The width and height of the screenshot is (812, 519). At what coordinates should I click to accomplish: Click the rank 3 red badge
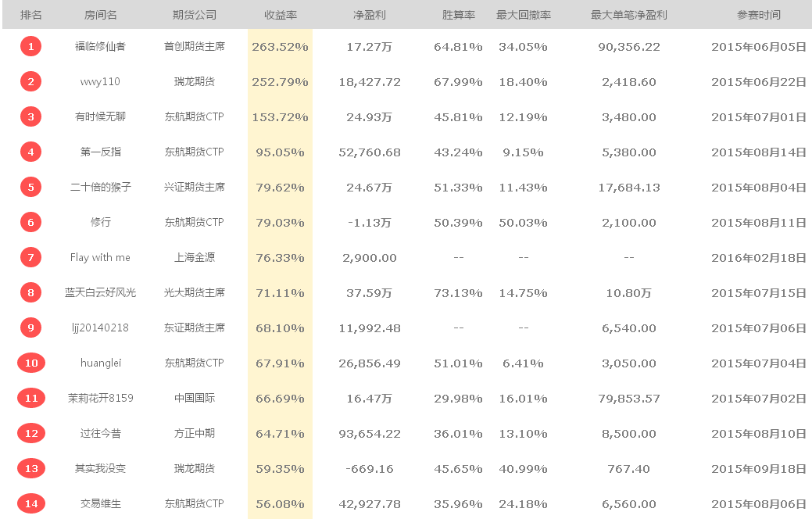(30, 117)
